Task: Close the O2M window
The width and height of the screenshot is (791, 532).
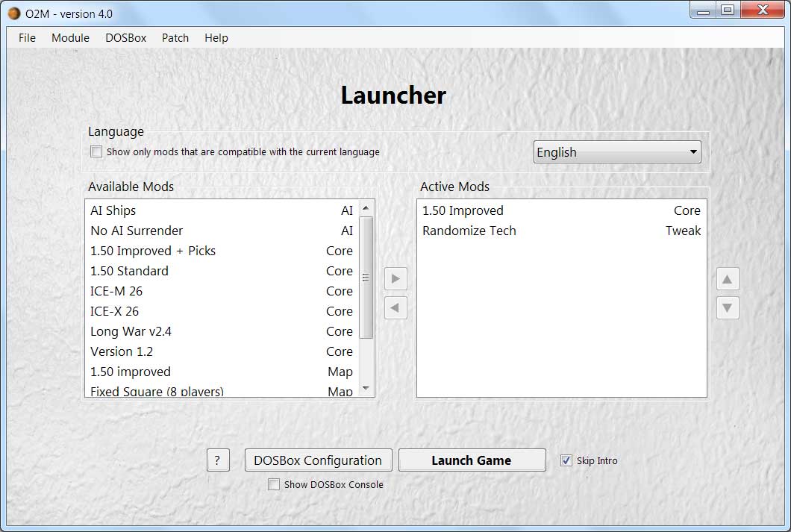Action: tap(763, 10)
